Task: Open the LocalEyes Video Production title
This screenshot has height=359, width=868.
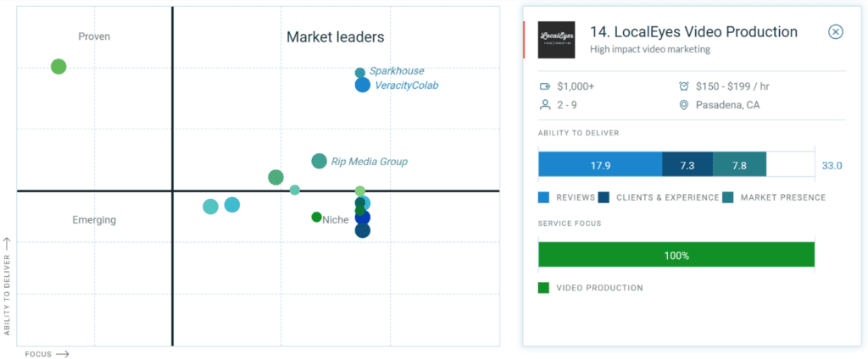Action: tap(693, 32)
